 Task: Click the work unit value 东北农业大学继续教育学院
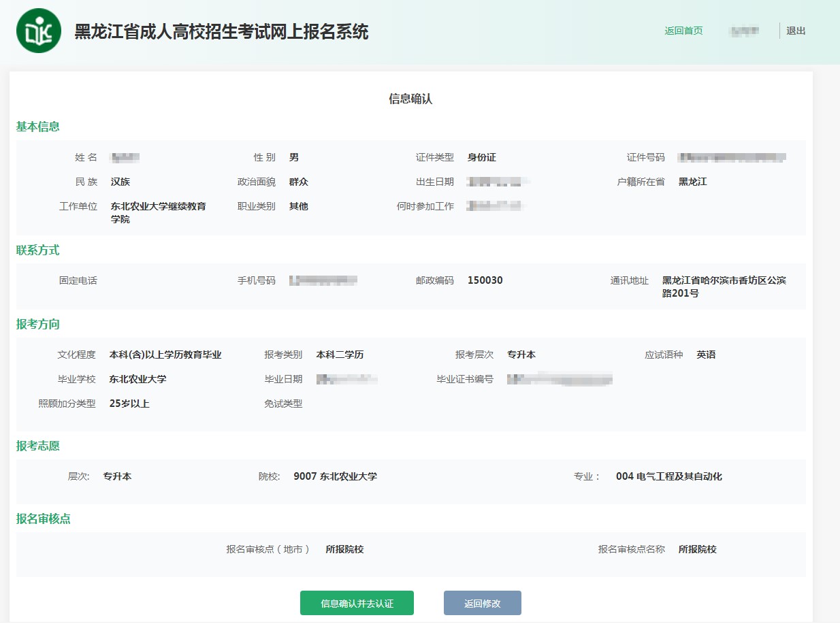158,212
